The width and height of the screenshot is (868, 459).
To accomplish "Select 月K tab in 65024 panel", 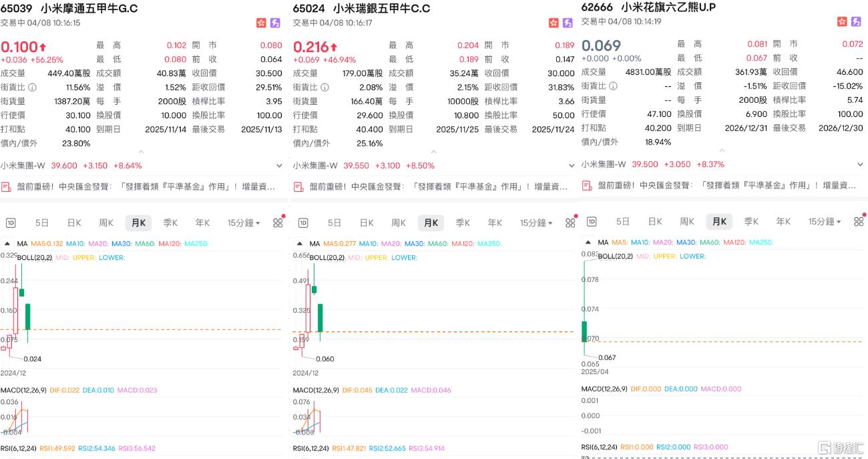I will click(431, 223).
